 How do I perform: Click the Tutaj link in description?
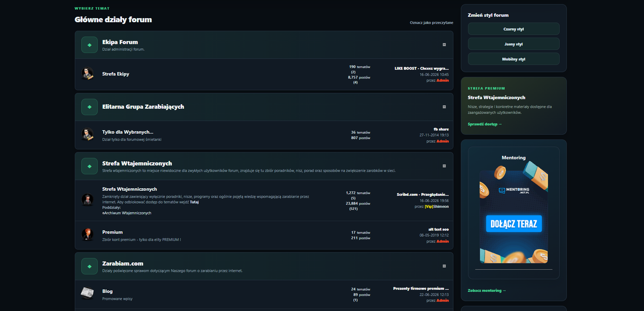pos(194,202)
